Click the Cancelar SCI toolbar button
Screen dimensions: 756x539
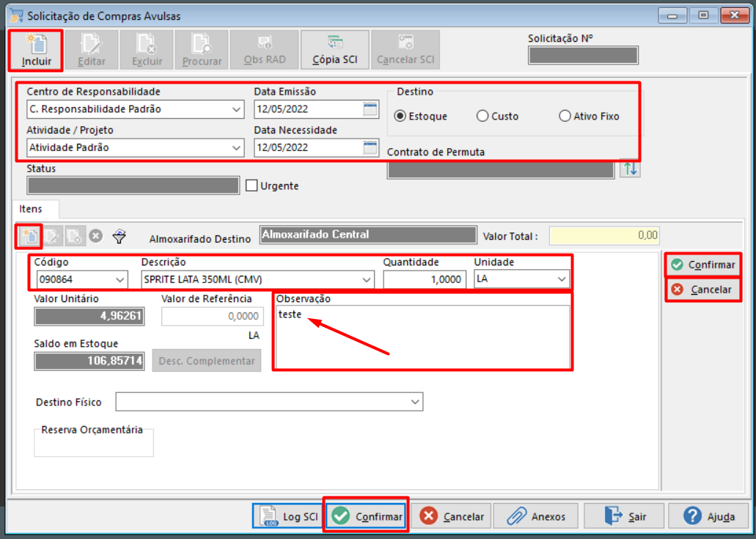tap(405, 50)
